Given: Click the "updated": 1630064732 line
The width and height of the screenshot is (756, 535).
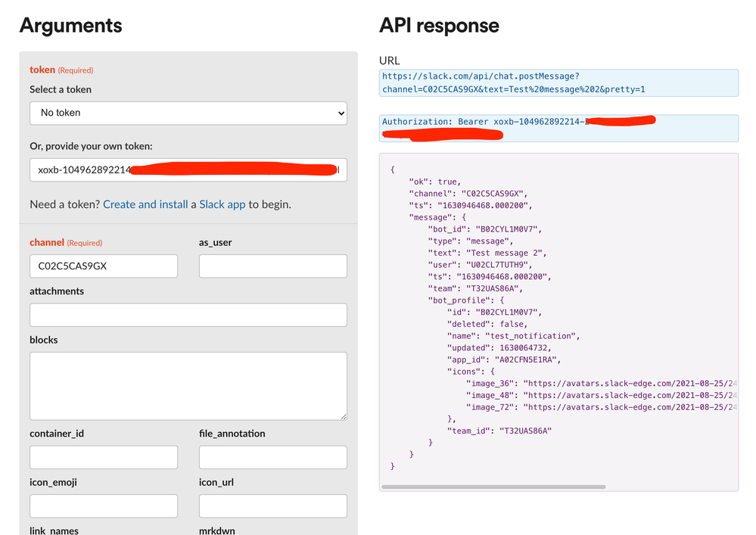Looking at the screenshot, I should (x=499, y=347).
